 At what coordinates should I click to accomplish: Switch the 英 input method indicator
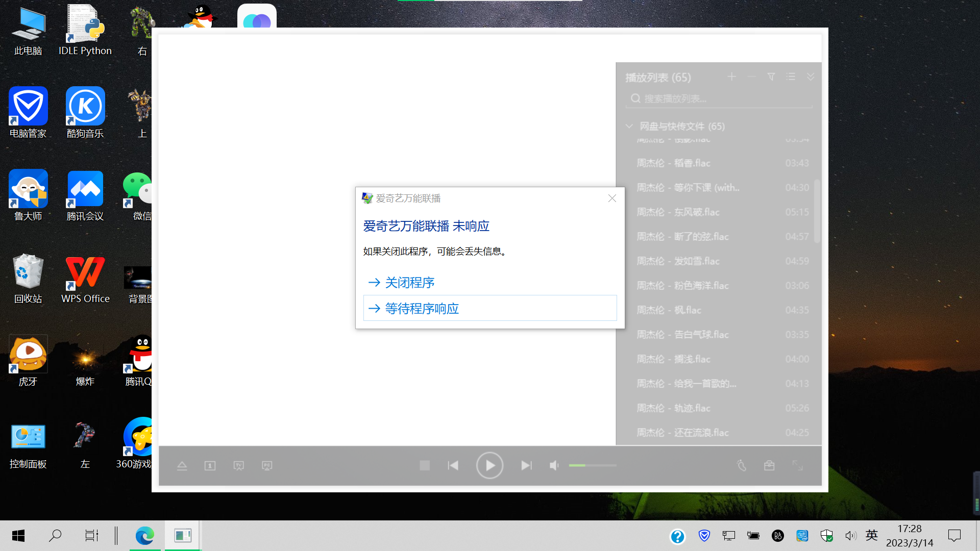pyautogui.click(x=872, y=535)
